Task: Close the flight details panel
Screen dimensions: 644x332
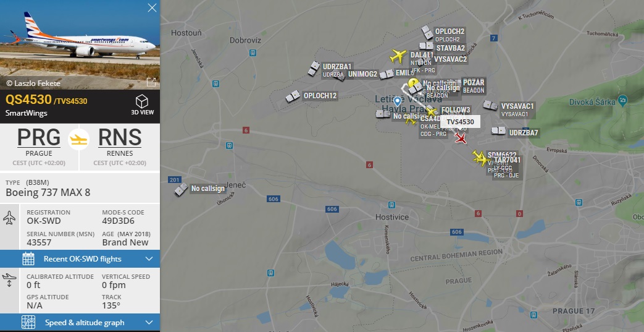Action: click(x=152, y=7)
